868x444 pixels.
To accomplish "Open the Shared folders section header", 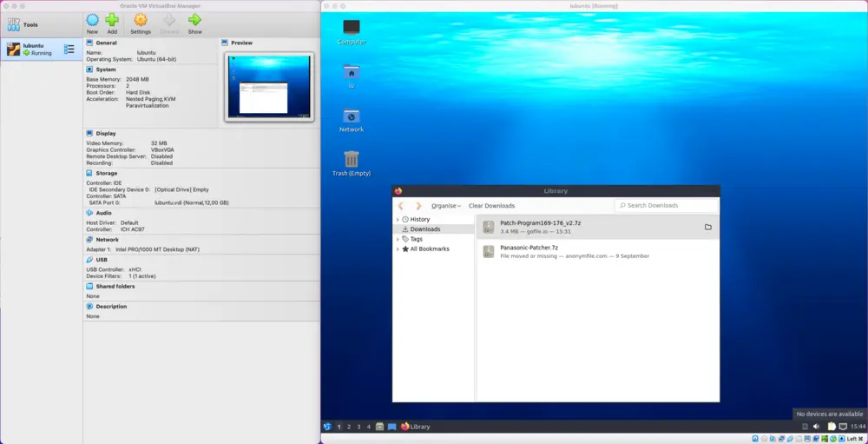I will pyautogui.click(x=115, y=286).
